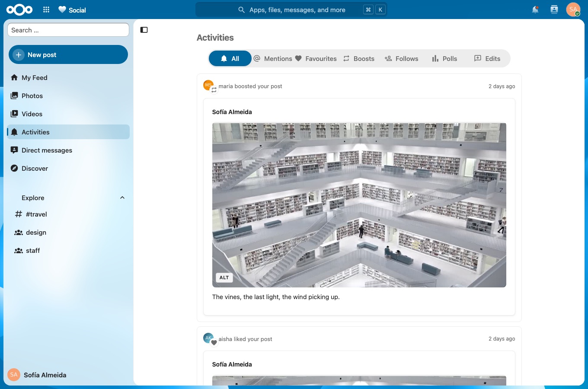
Task: Open the design group
Action: 68,233
